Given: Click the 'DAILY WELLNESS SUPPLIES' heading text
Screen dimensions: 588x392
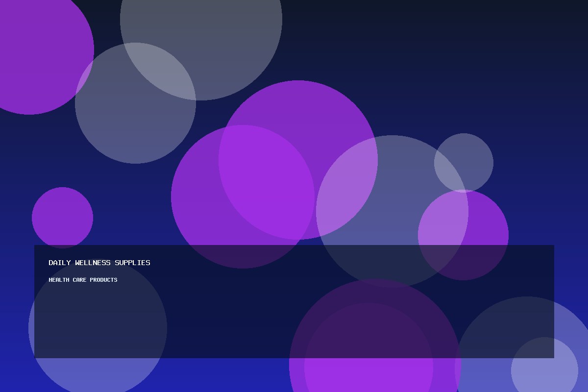Looking at the screenshot, I should 99,263.
